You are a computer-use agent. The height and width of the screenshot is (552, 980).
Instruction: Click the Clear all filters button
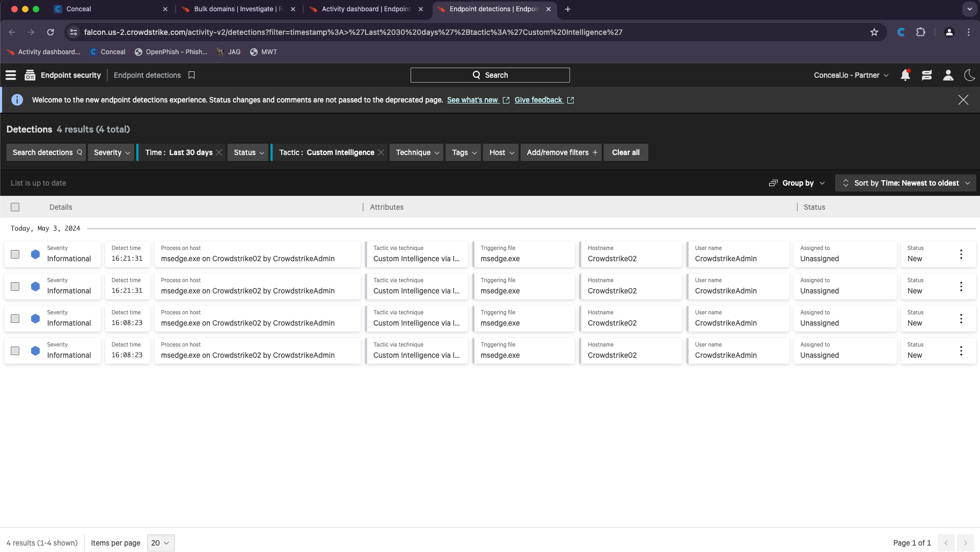coord(625,152)
